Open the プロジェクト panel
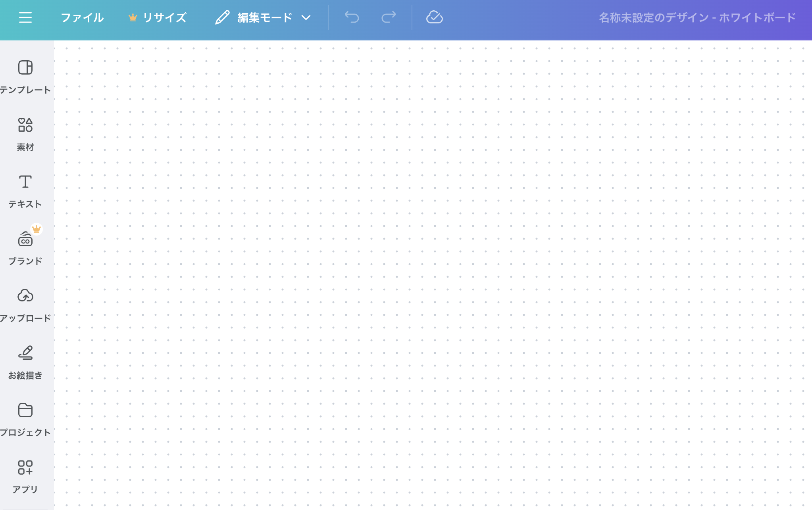This screenshot has width=812, height=510. [25, 420]
